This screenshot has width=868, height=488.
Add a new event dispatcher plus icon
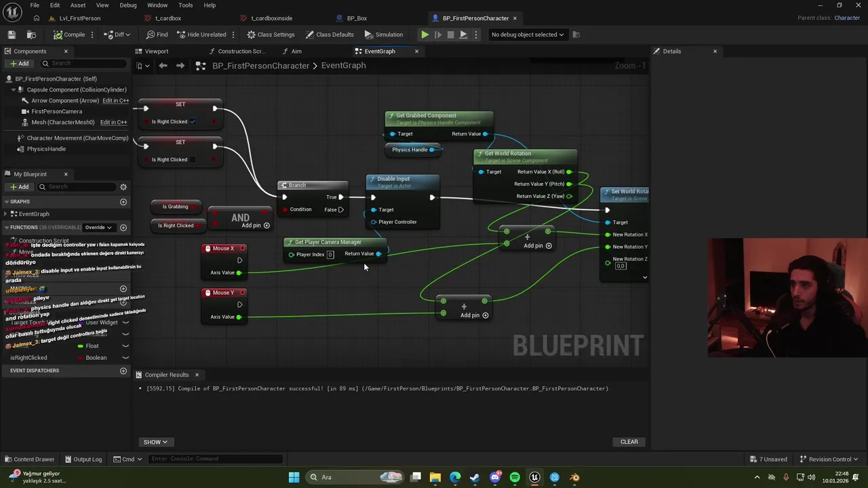coord(123,371)
